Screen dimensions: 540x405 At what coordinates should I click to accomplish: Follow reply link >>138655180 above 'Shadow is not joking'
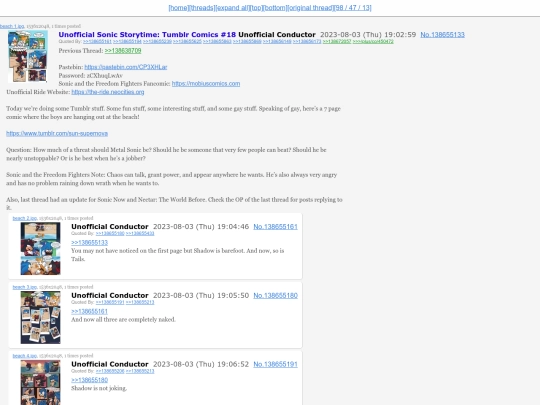tap(90, 380)
